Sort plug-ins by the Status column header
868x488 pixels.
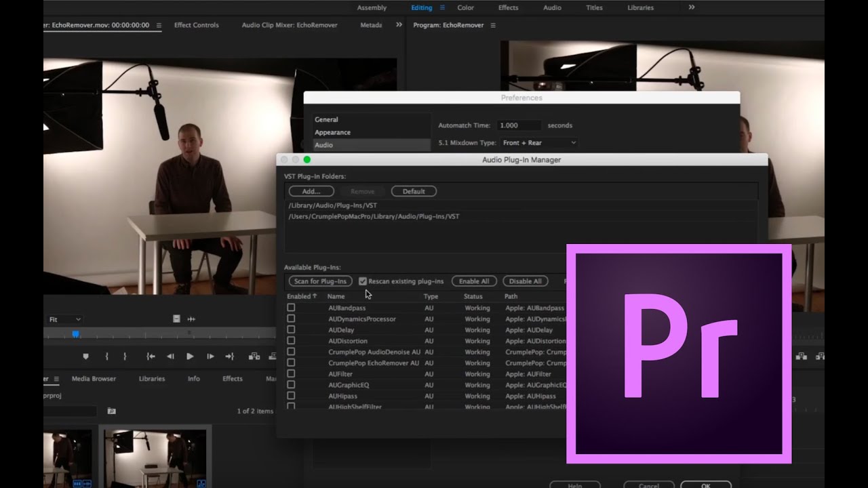(473, 296)
